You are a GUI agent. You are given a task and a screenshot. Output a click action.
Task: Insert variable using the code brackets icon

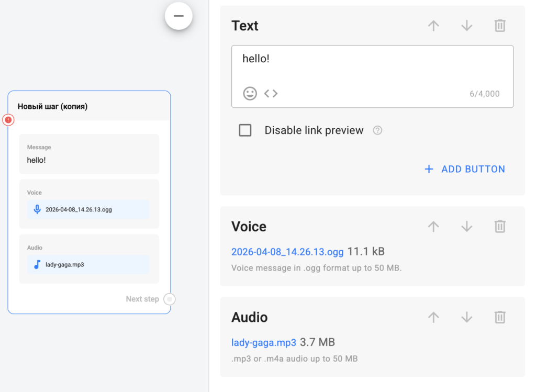coord(271,94)
